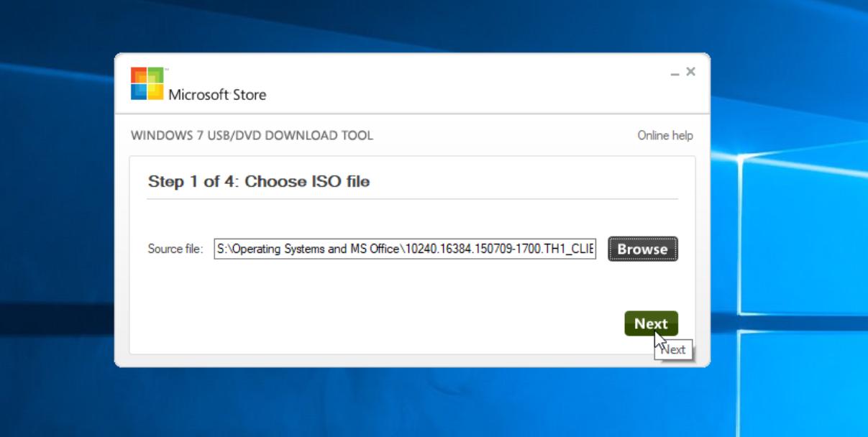Image resolution: width=868 pixels, height=437 pixels.
Task: Click the Next button
Action: (x=651, y=323)
